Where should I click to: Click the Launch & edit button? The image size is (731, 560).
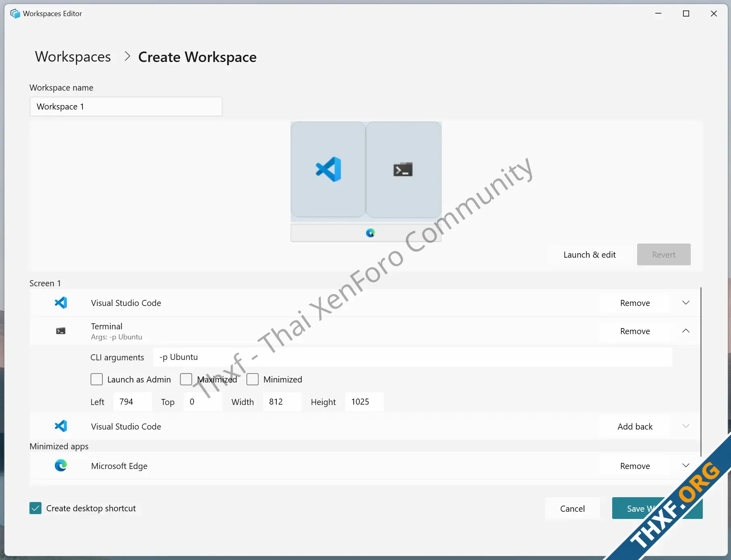590,254
